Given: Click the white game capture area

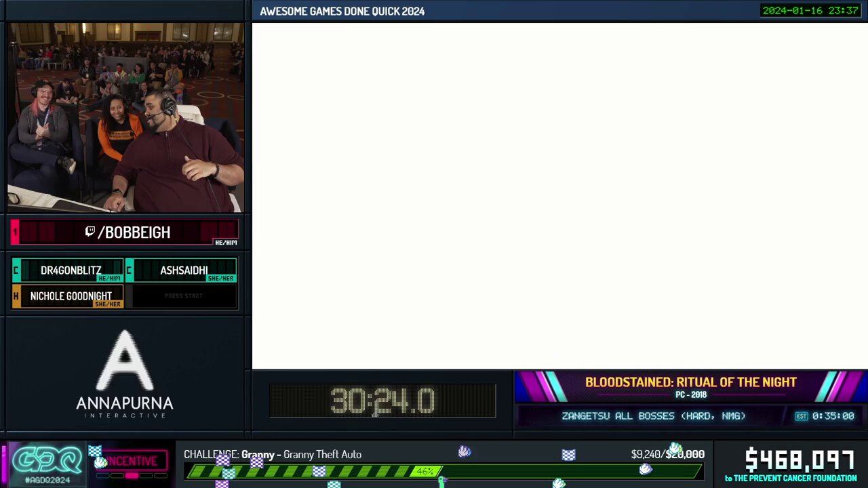Looking at the screenshot, I should pos(559,196).
